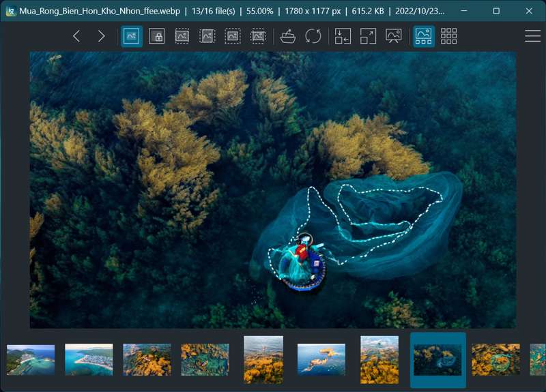
Task: Toggle the checkerboard background
Action: pyautogui.click(x=448, y=36)
